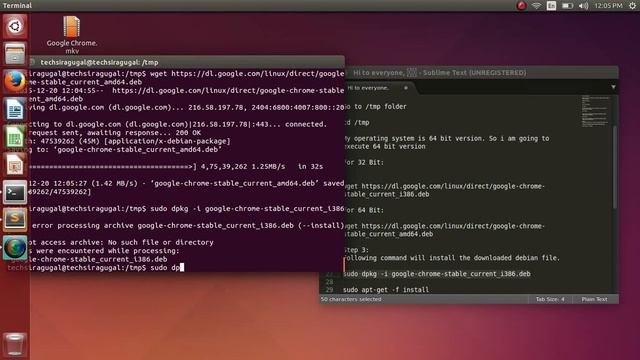640x360 pixels.
Task: Click 'No such file or directory' in terminal
Action: [161, 242]
